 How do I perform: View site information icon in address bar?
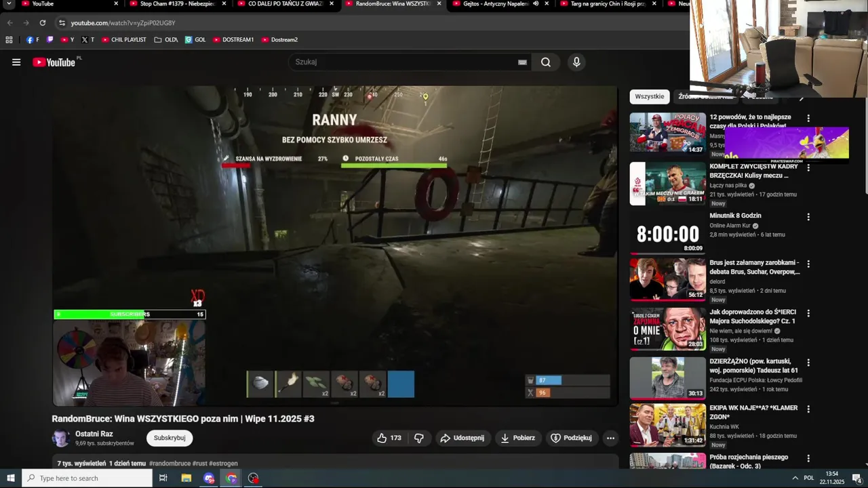[62, 22]
